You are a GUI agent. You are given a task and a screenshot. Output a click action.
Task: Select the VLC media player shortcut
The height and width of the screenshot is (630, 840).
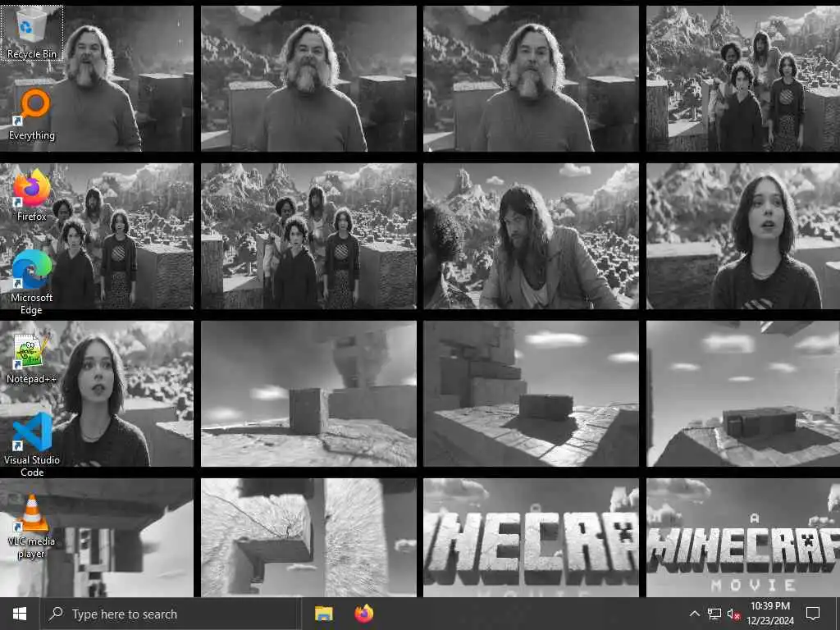32,526
